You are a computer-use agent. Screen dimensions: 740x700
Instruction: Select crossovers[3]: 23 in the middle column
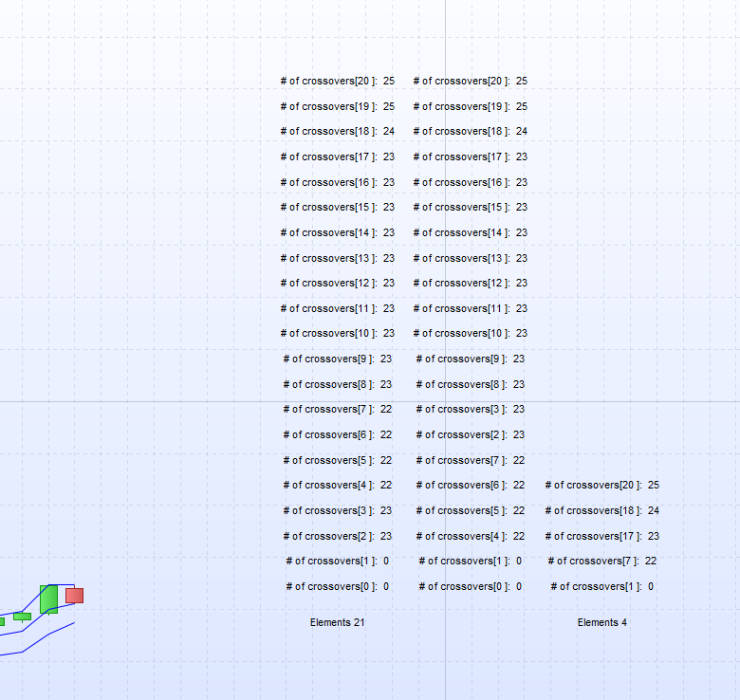coord(470,410)
